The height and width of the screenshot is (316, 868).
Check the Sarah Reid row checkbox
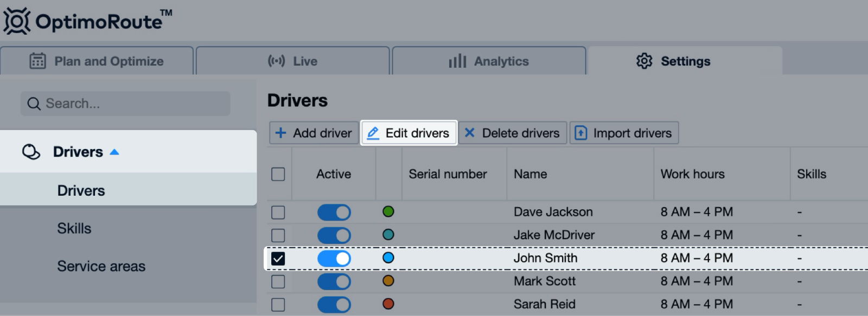coord(278,305)
